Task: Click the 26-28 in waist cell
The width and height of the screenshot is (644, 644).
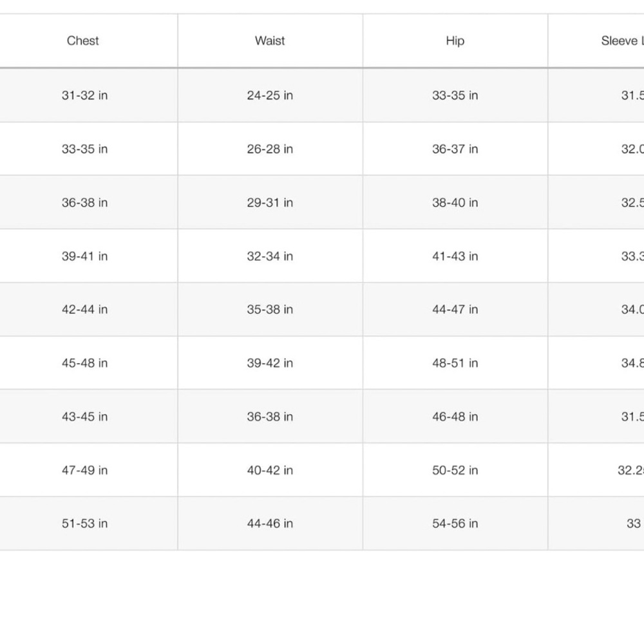Action: [270, 149]
